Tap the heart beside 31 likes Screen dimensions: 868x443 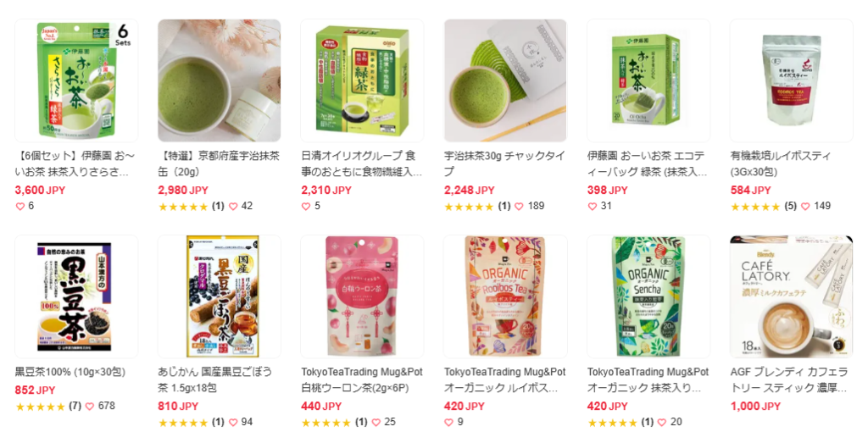pos(593,207)
